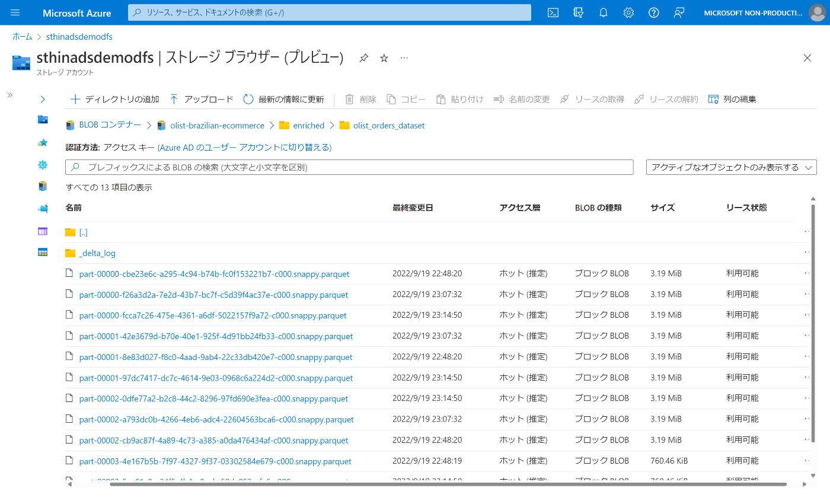Open the Directories and subscriptions filter icon
The width and height of the screenshot is (830, 504).
[579, 12]
